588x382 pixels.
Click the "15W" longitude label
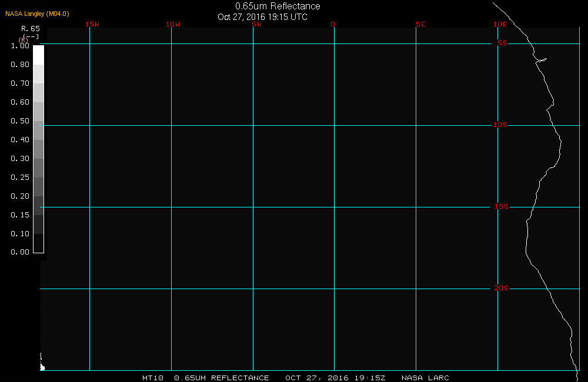pos(92,24)
